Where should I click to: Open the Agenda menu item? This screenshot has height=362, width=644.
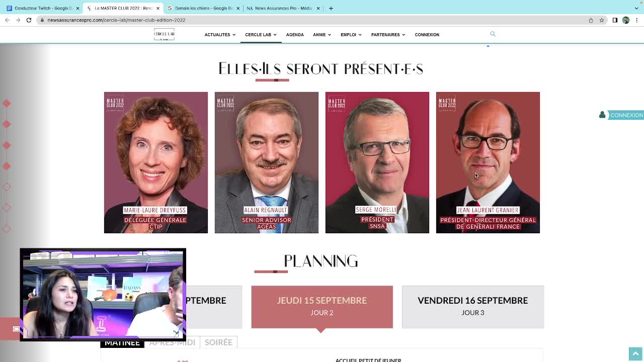(295, 35)
